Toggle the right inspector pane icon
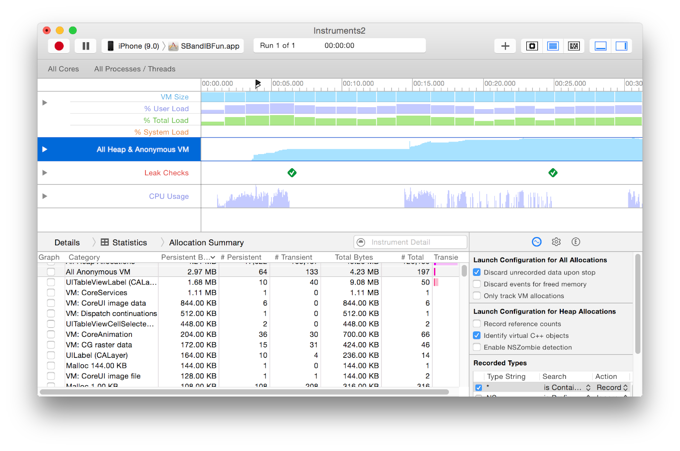Image resolution: width=680 pixels, height=451 pixels. tap(621, 46)
